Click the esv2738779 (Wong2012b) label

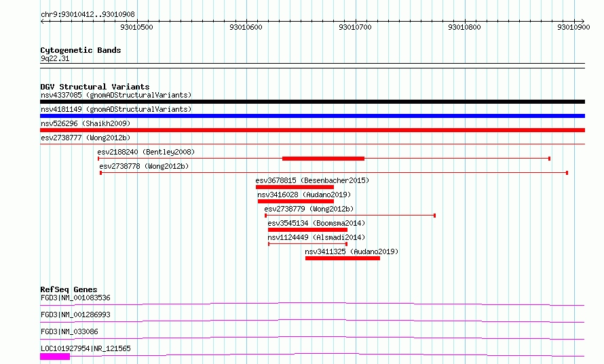[309, 209]
